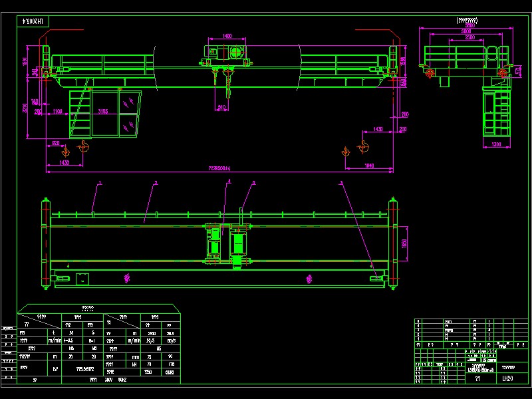532x399 pixels.
Task: Click the 820 dimension above left hooks
Action: 56,143
